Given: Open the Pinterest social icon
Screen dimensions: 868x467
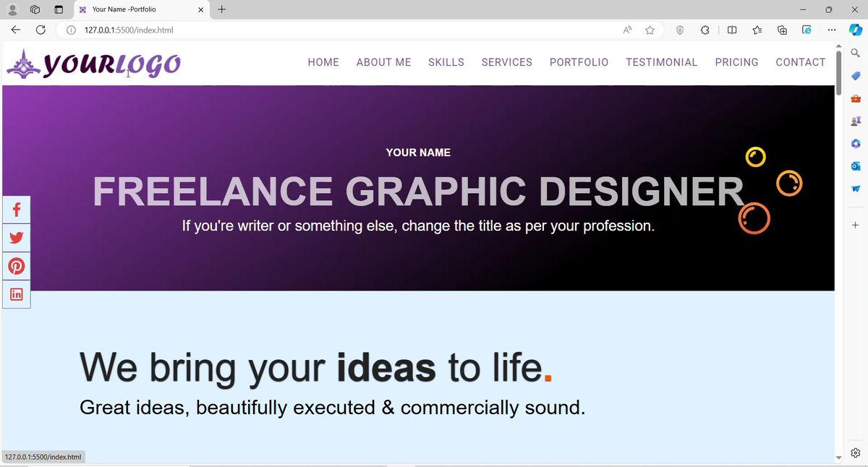Looking at the screenshot, I should pos(16,266).
